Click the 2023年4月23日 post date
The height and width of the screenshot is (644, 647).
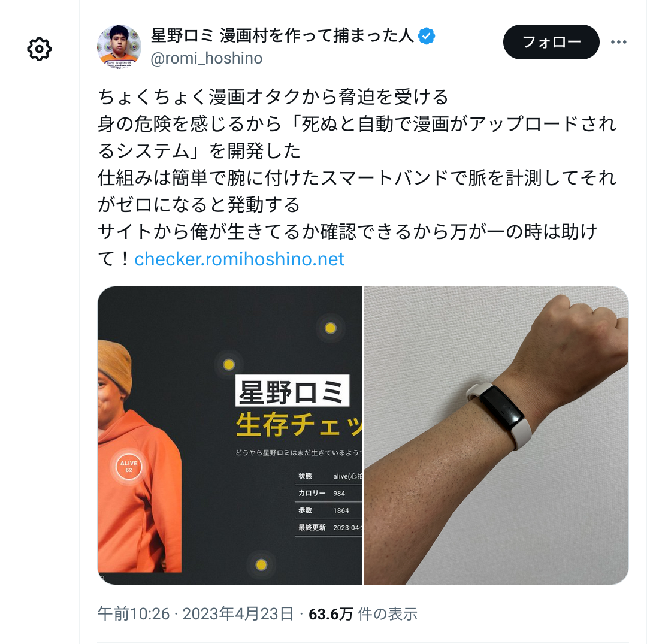[238, 614]
